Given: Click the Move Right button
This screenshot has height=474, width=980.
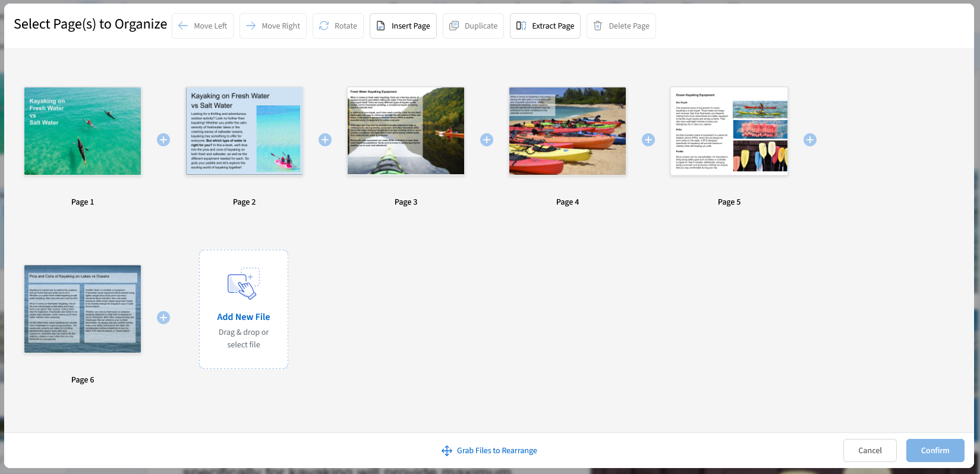Looking at the screenshot, I should point(273,26).
